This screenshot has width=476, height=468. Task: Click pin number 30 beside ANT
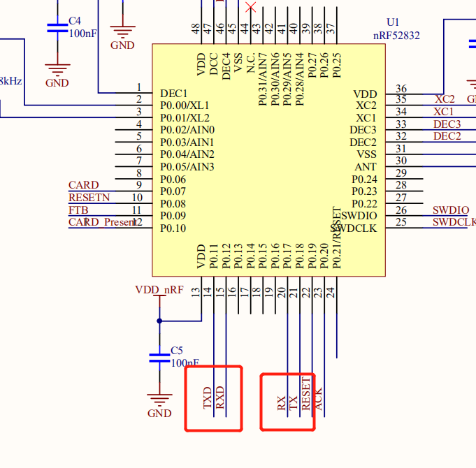coord(401,161)
